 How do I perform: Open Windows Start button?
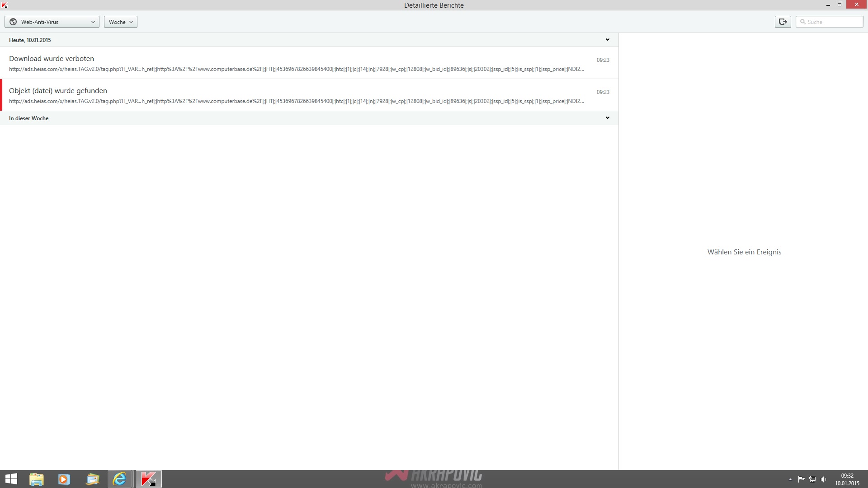tap(11, 479)
